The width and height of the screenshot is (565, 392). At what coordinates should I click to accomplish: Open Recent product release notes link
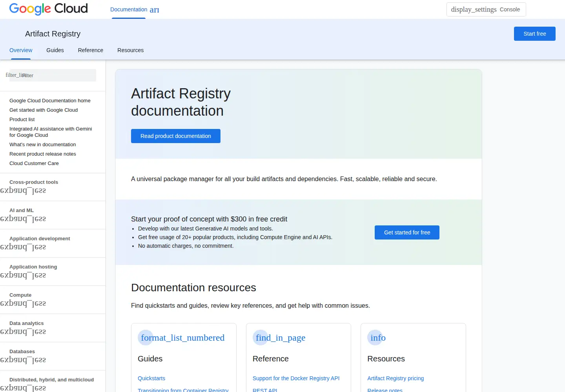tap(43, 154)
